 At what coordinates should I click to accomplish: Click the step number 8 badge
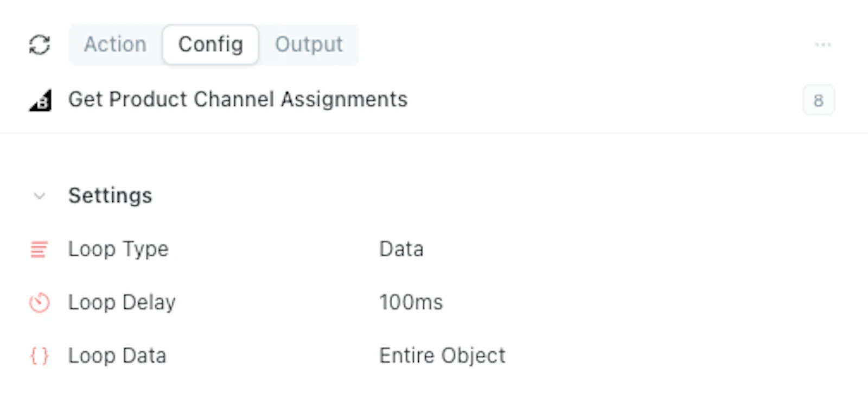point(819,100)
